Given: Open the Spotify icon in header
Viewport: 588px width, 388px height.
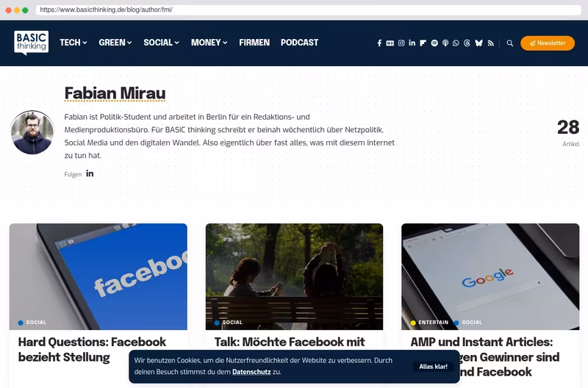Looking at the screenshot, I should [x=434, y=43].
